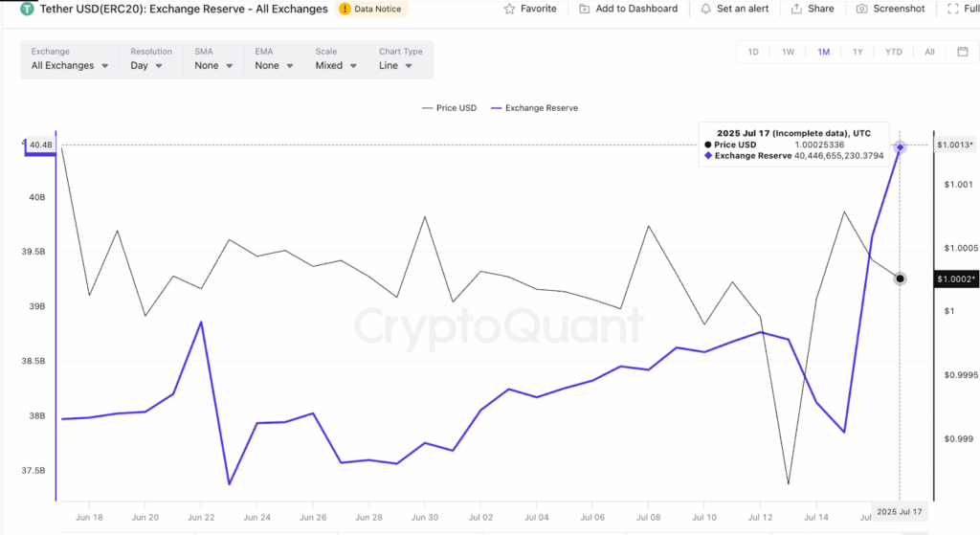
Task: Click the Screenshot camera icon
Action: click(x=861, y=9)
